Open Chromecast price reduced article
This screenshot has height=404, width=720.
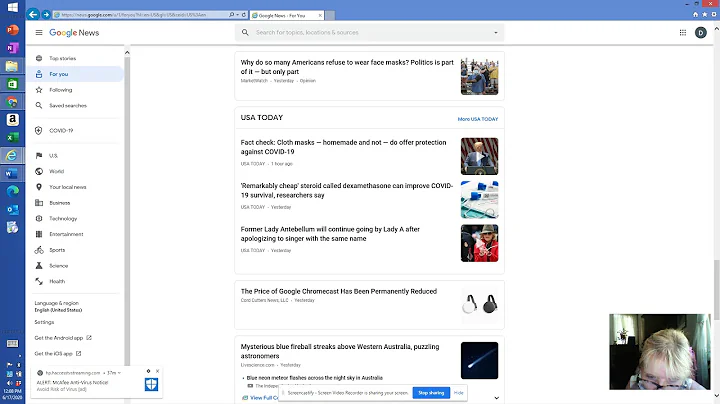[x=339, y=291]
